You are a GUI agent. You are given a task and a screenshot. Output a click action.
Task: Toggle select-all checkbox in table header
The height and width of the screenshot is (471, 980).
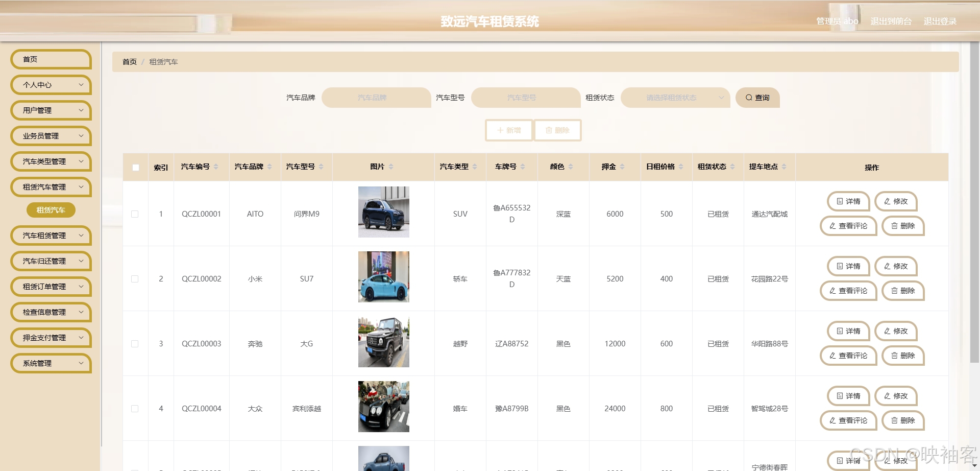(136, 167)
